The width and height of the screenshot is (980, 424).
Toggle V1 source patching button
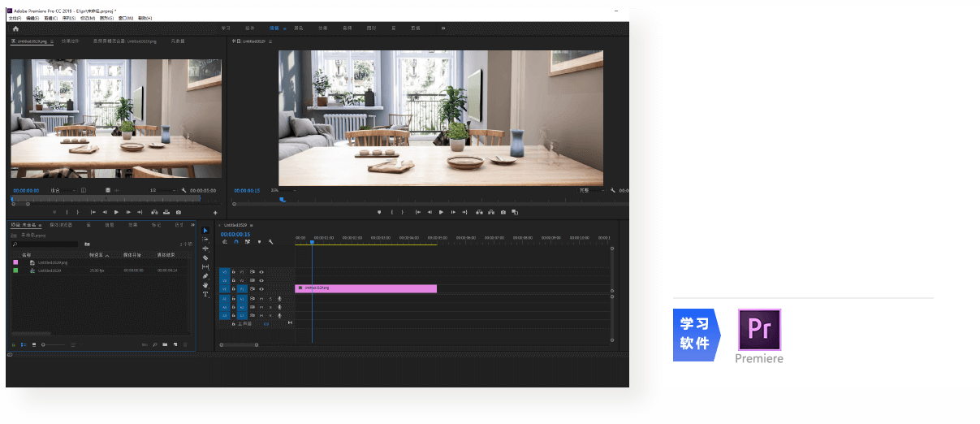pyautogui.click(x=225, y=288)
